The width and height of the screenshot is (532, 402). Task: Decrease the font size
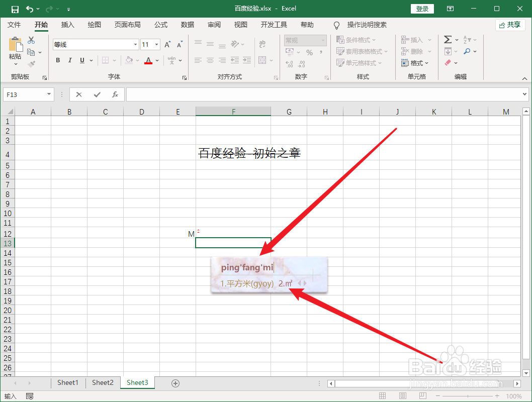(180, 44)
